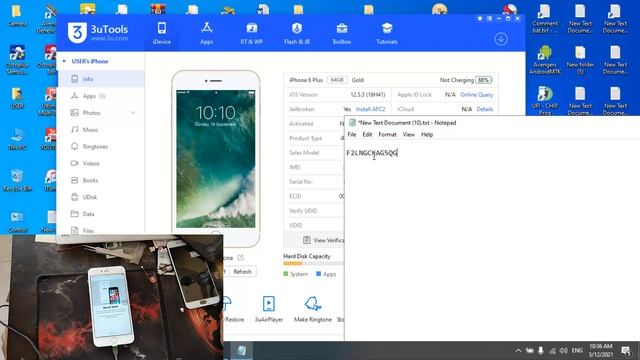Image resolution: width=640 pixels, height=360 pixels.
Task: Click the taskbar clock and date
Action: coord(600,351)
